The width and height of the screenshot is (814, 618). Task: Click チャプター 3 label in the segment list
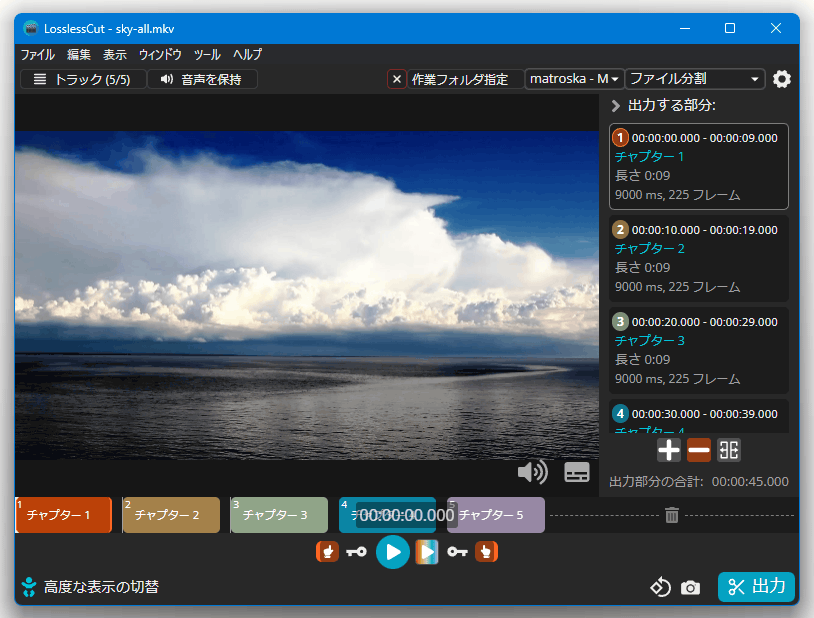pos(649,341)
